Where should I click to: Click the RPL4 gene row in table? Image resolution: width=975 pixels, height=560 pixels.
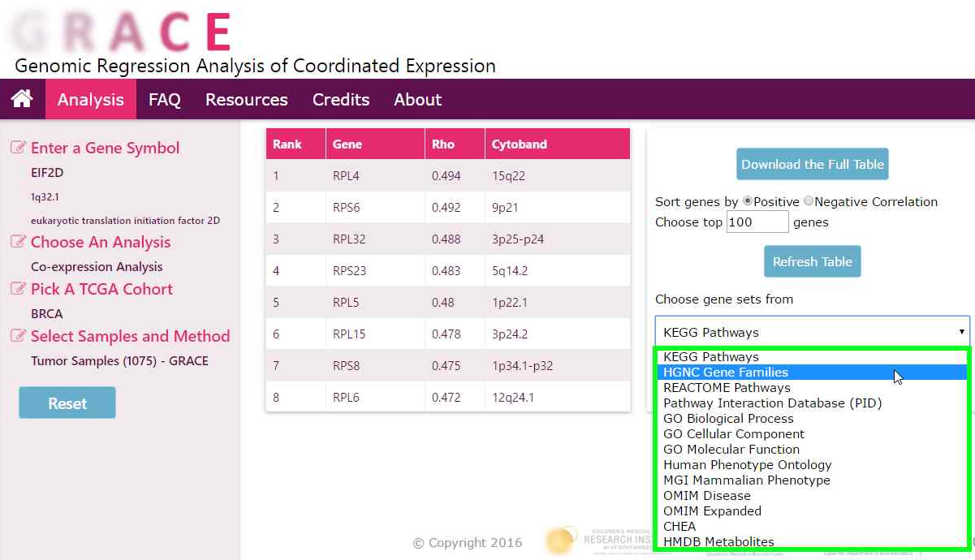(447, 175)
